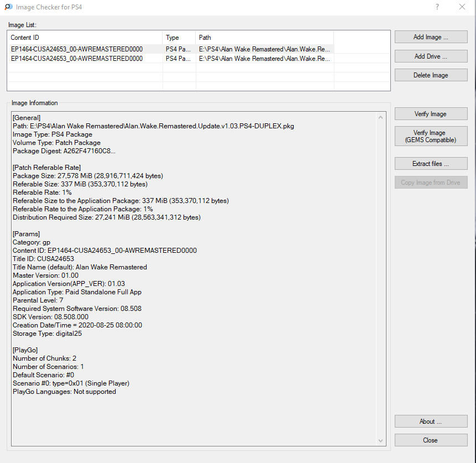Click the Add Drive ... button
Viewport: 476px width, 463px height.
tap(431, 56)
